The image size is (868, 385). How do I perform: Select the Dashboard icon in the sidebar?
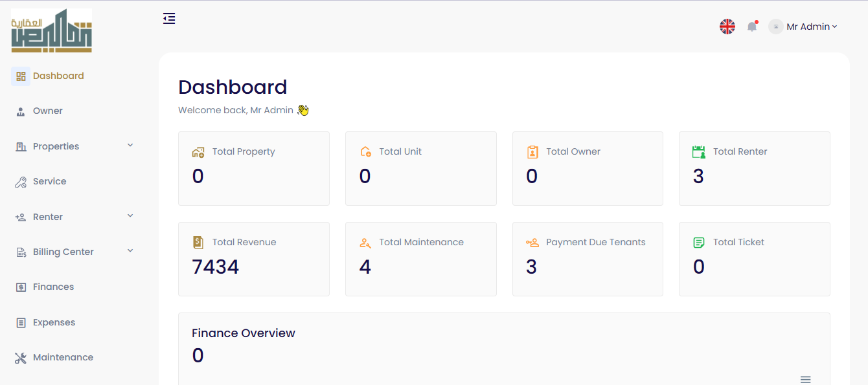(x=20, y=76)
